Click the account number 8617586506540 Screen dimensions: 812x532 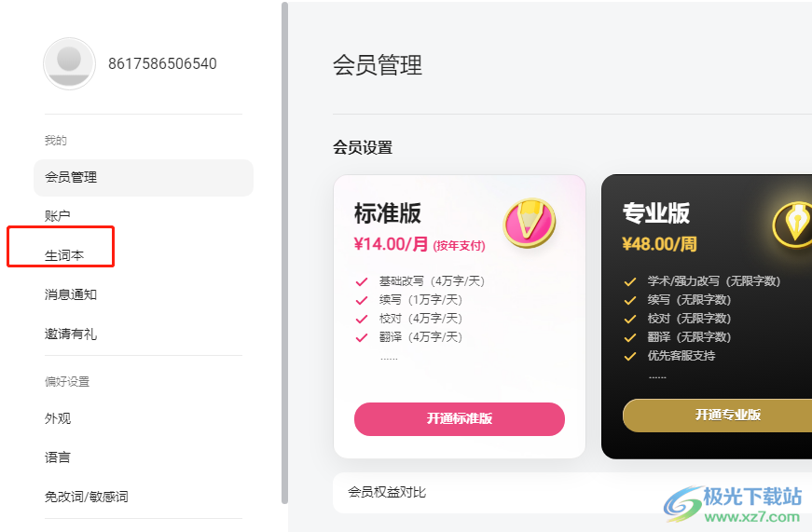[162, 63]
